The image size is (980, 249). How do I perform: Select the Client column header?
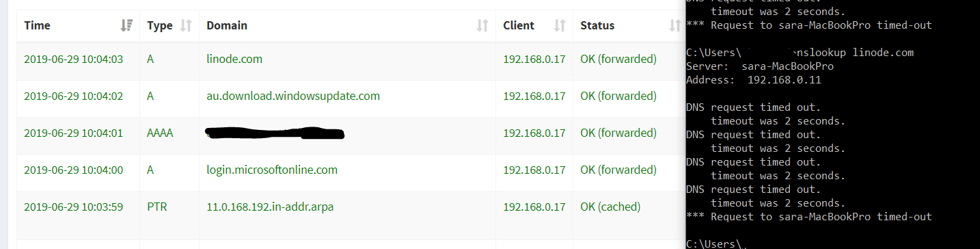point(519,26)
